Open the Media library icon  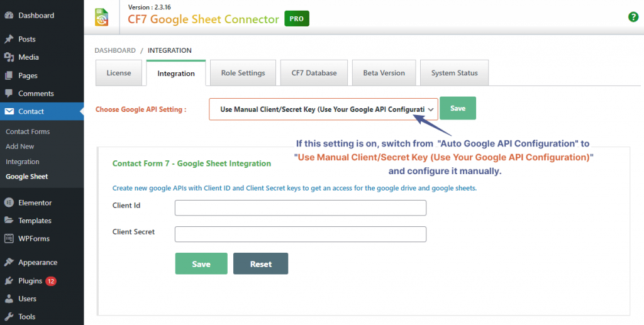pos(9,57)
